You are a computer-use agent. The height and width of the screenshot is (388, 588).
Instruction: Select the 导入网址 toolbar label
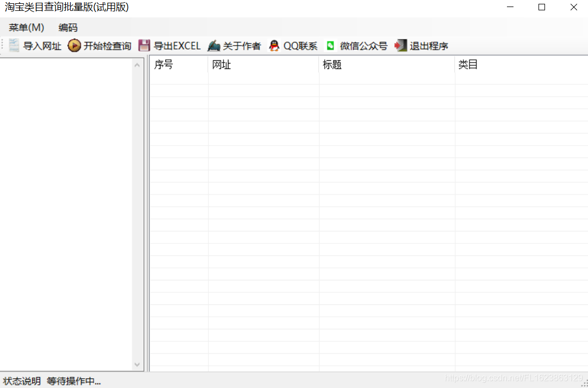click(42, 46)
